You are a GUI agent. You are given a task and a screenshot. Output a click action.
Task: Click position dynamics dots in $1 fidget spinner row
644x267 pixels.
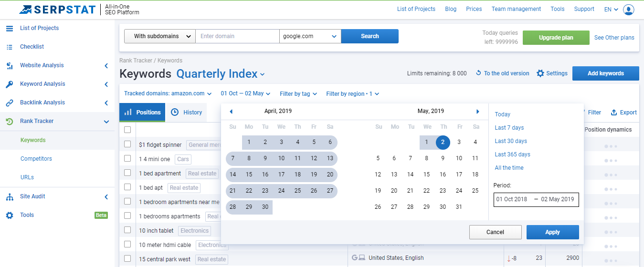click(x=611, y=146)
